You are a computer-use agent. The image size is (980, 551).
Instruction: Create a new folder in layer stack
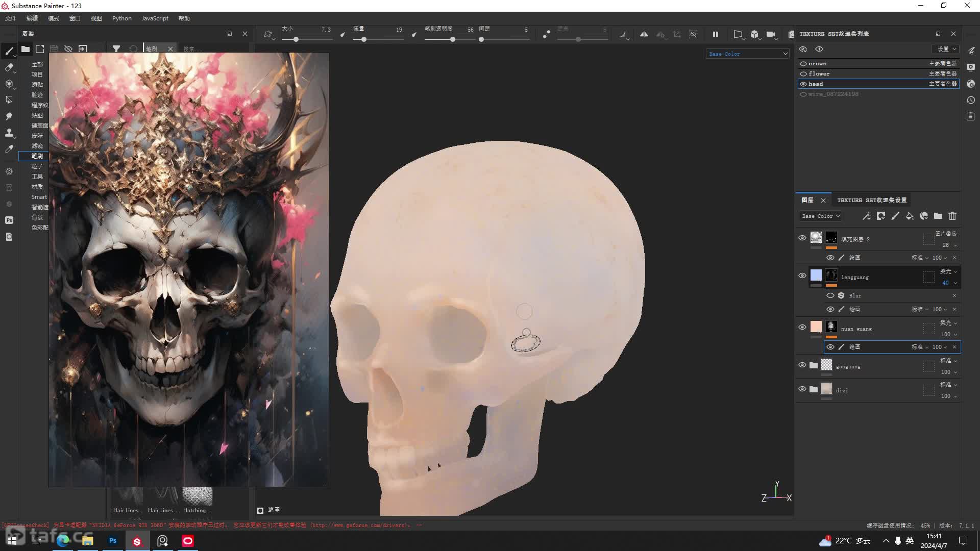coord(938,216)
